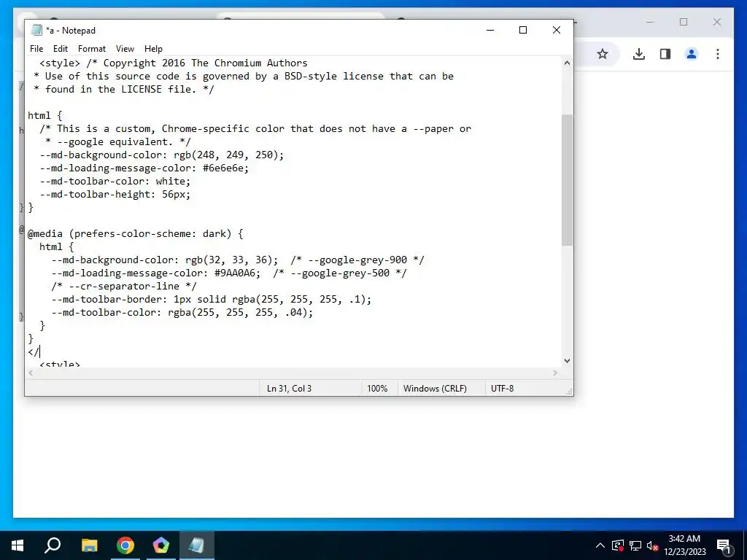Click the Notepad taskbar icon

click(x=197, y=545)
